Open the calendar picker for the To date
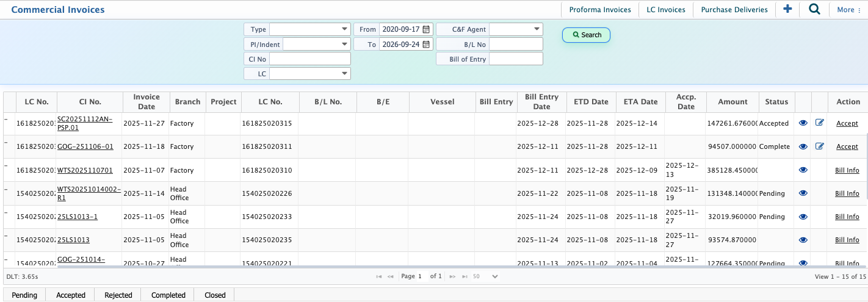Screen dimensions: 868x302 point(427,44)
